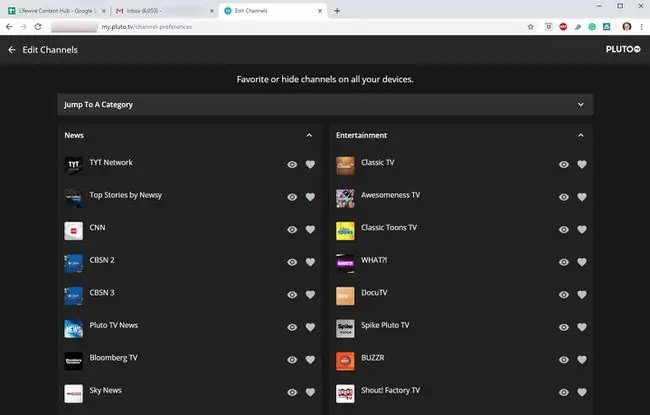
Task: Toggle visibility of CNN channel
Action: [292, 230]
